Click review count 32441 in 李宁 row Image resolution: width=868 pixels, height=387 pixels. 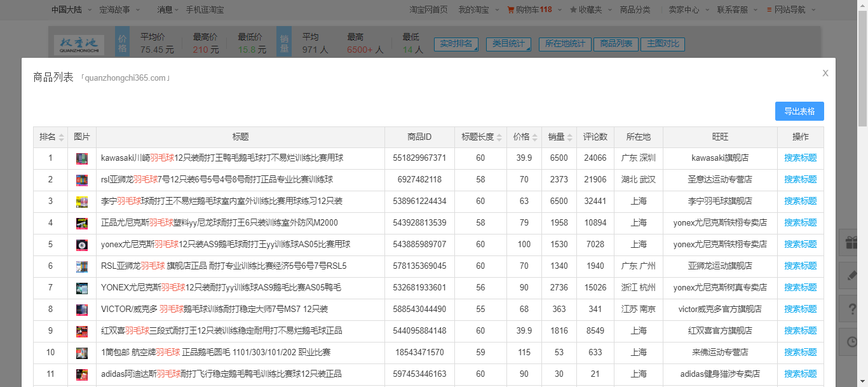click(x=595, y=201)
